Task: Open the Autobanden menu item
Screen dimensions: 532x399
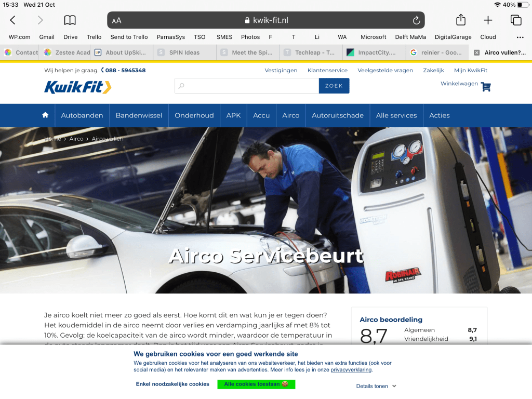Action: coord(82,115)
